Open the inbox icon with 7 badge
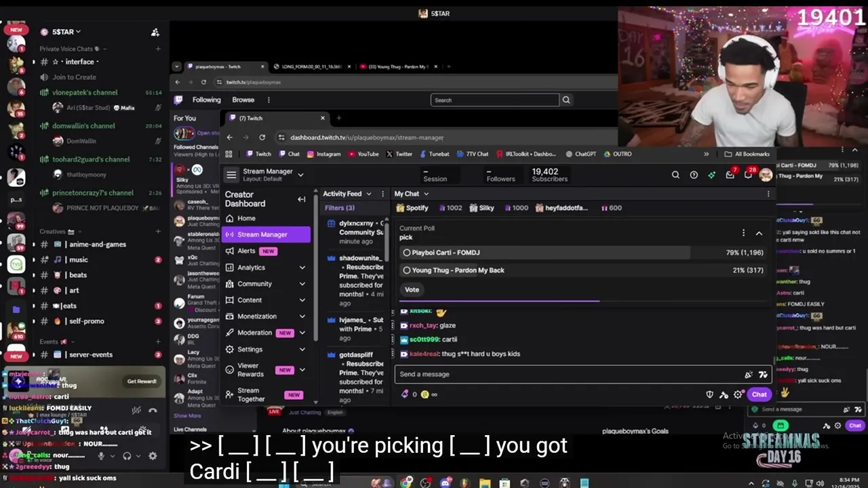868x488 pixels. [x=730, y=174]
